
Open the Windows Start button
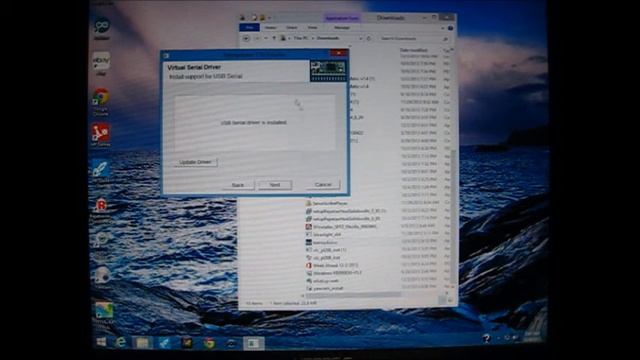point(101,342)
